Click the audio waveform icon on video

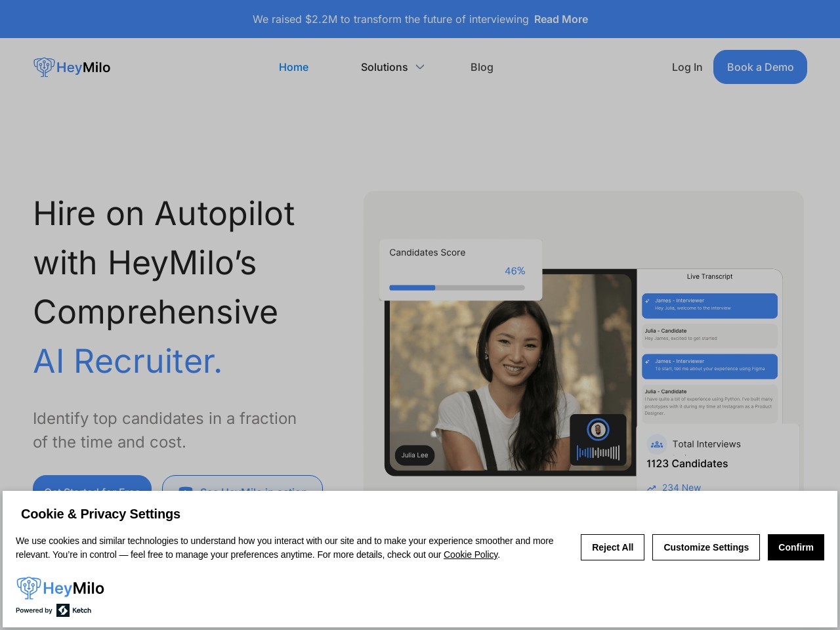(x=598, y=452)
